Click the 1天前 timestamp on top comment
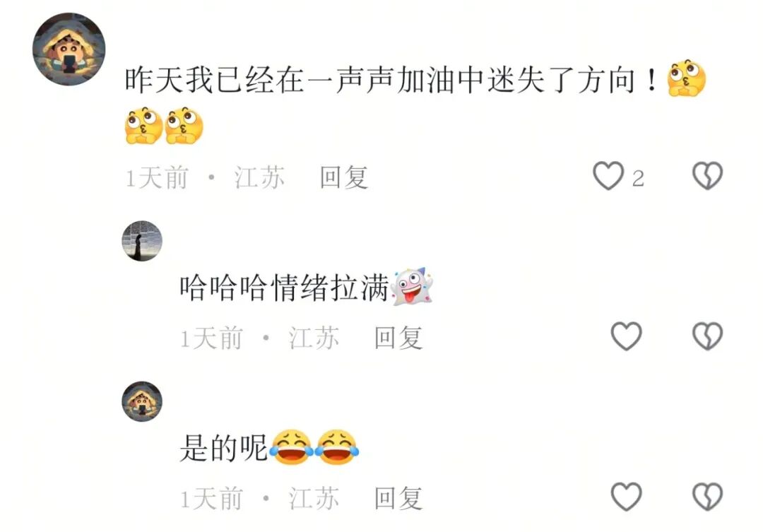 click(x=157, y=177)
